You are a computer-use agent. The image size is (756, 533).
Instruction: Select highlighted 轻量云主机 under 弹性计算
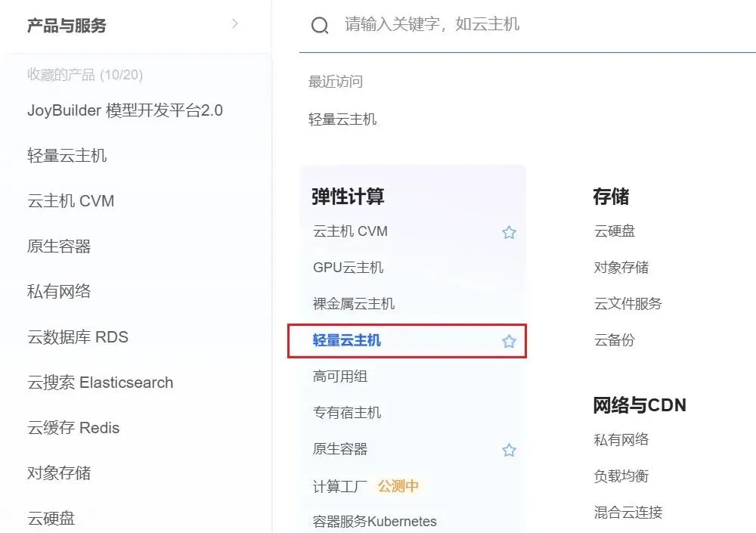347,340
